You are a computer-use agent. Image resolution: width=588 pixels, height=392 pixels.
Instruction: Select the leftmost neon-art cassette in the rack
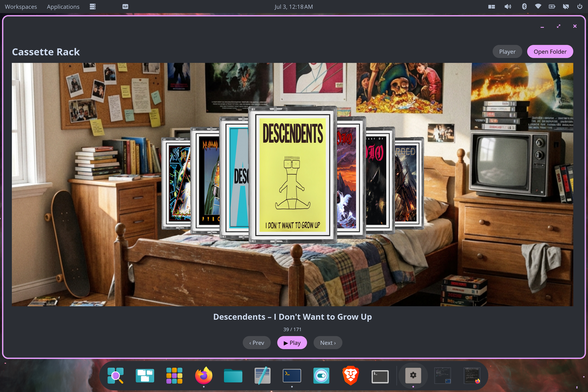176,183
